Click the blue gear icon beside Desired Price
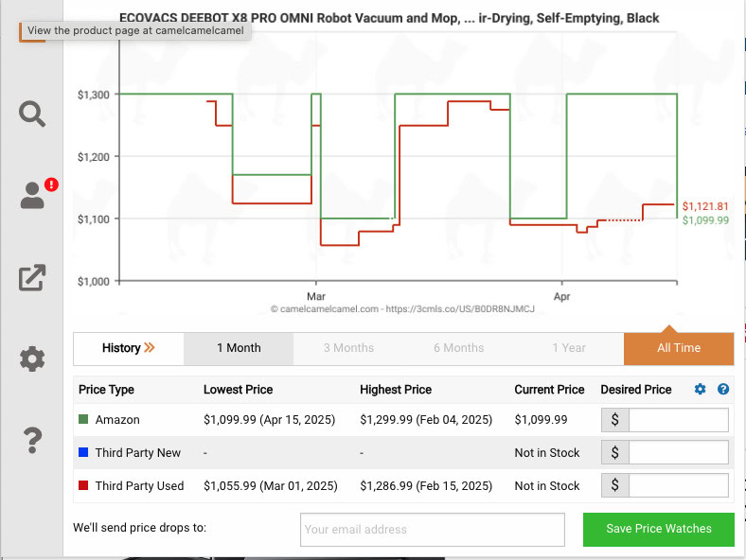Screen dimensions: 746x560 pos(701,390)
